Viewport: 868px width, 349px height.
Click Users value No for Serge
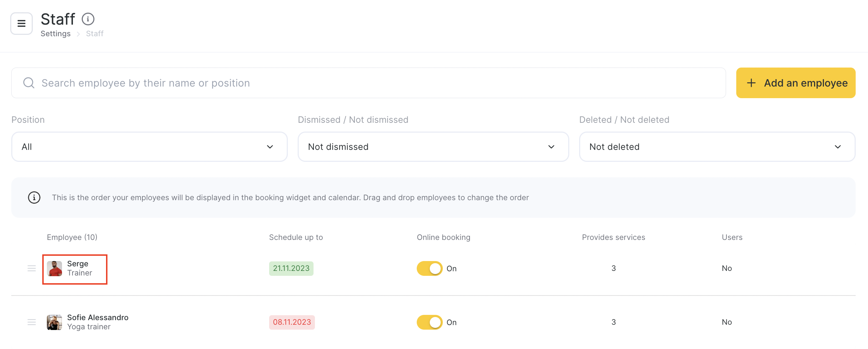point(727,268)
